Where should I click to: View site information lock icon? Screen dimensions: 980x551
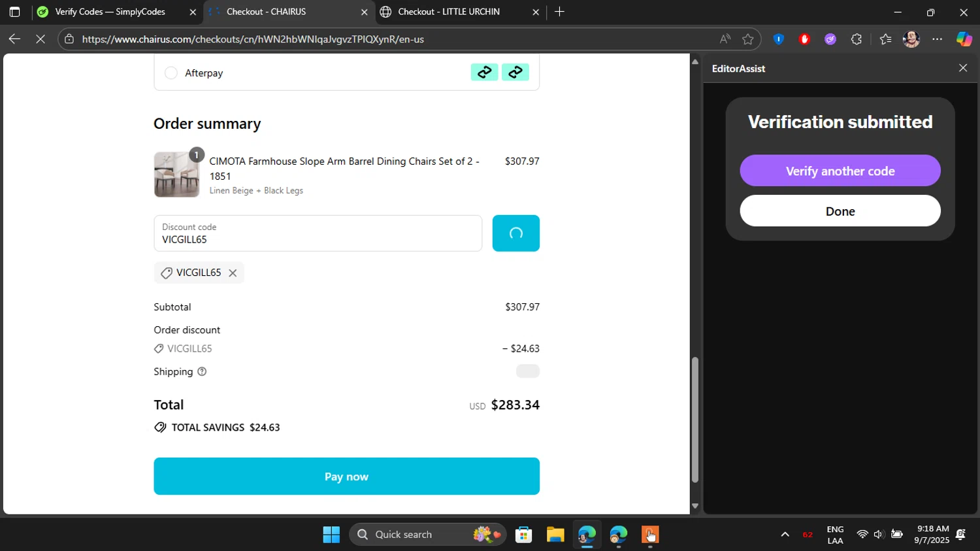(69, 39)
